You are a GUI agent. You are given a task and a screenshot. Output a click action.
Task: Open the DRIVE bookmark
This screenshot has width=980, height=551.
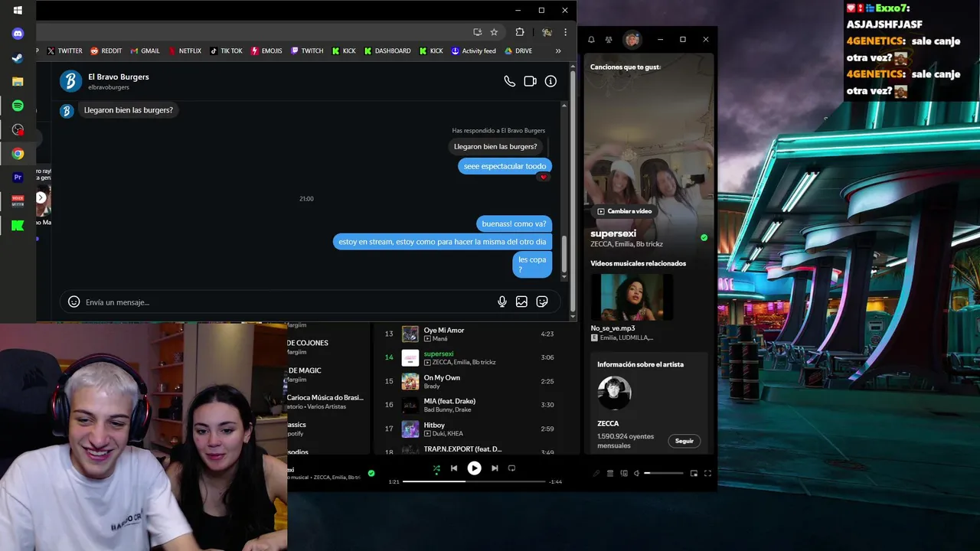tap(518, 51)
